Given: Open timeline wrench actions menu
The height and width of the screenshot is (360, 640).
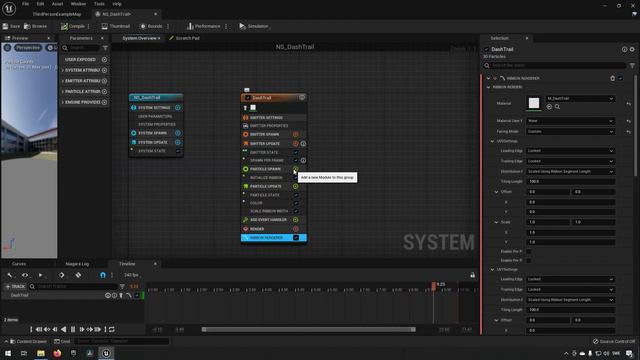Looking at the screenshot, I should pos(10,275).
